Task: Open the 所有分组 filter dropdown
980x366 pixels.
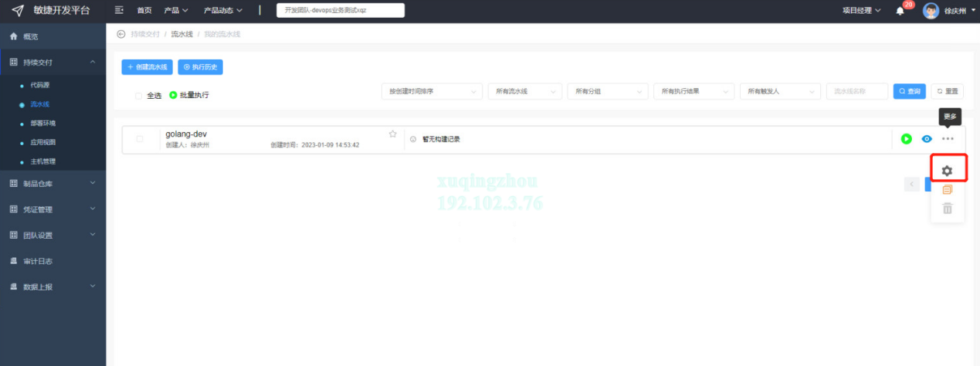Action: [x=608, y=91]
